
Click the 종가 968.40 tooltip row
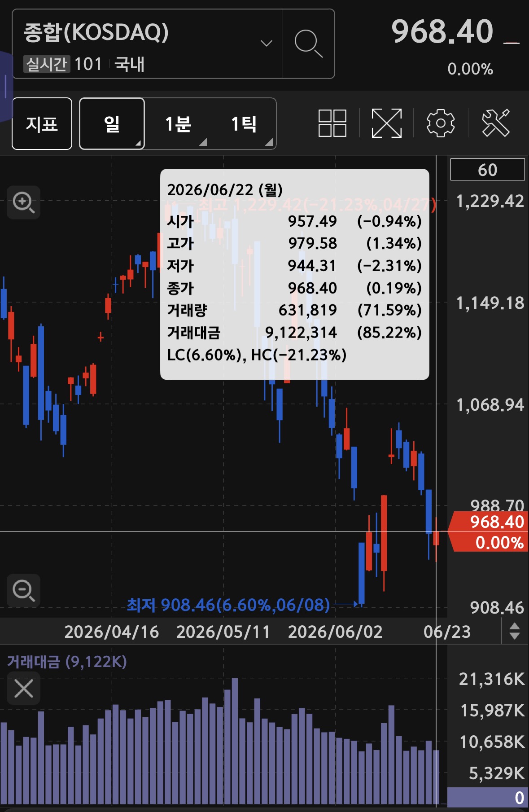pyautogui.click(x=294, y=288)
